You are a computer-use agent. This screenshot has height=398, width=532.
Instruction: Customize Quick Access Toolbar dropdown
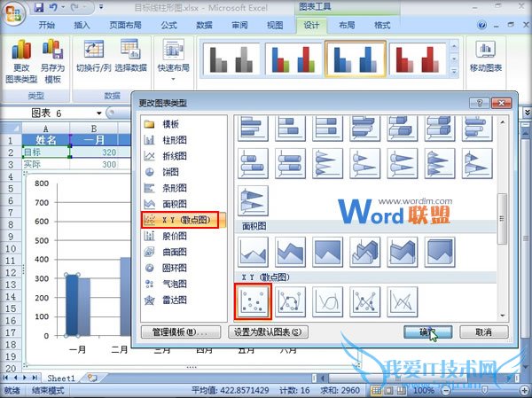(101, 7)
